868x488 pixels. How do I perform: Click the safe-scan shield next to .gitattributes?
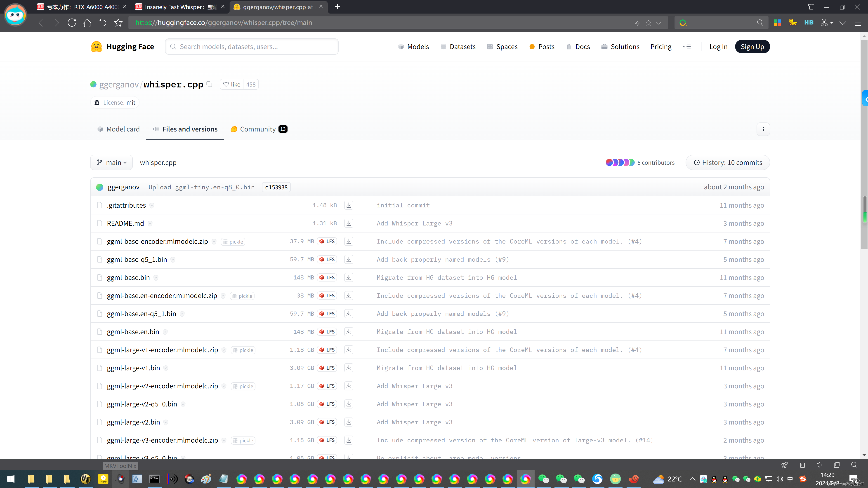pos(152,205)
